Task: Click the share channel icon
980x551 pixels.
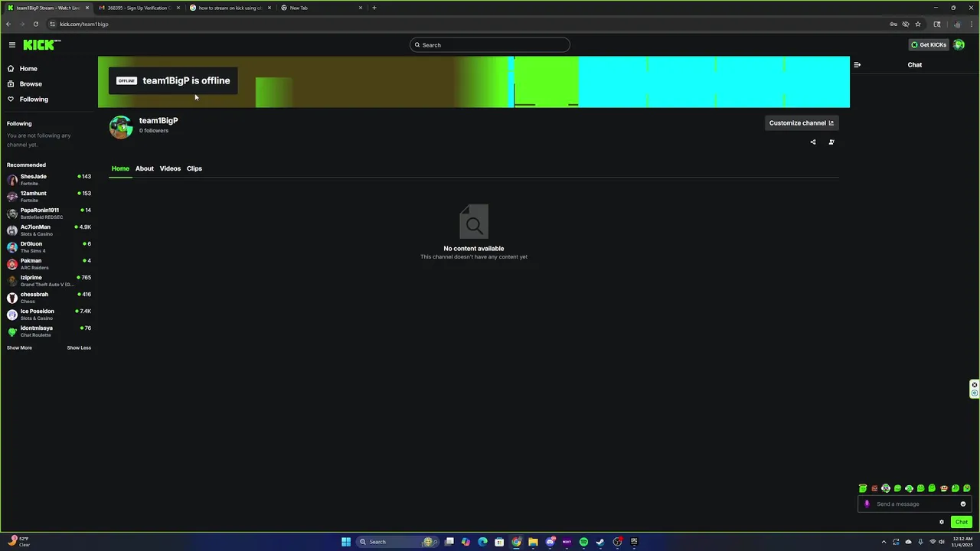Action: click(813, 142)
